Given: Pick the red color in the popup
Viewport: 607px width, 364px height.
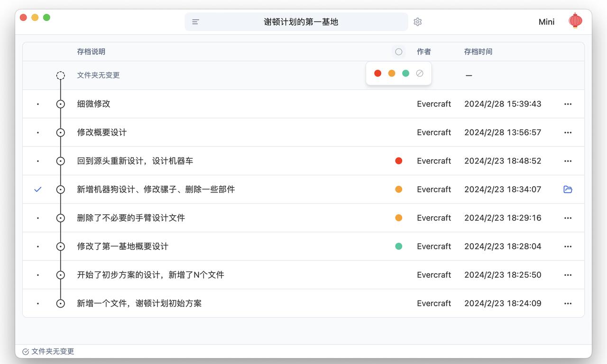Looking at the screenshot, I should (x=377, y=73).
